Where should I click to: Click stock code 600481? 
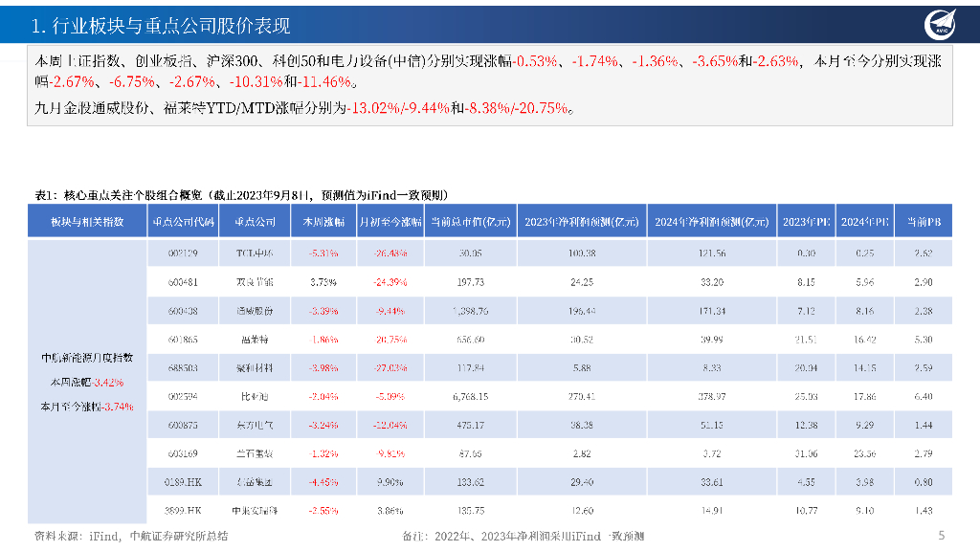(x=183, y=282)
